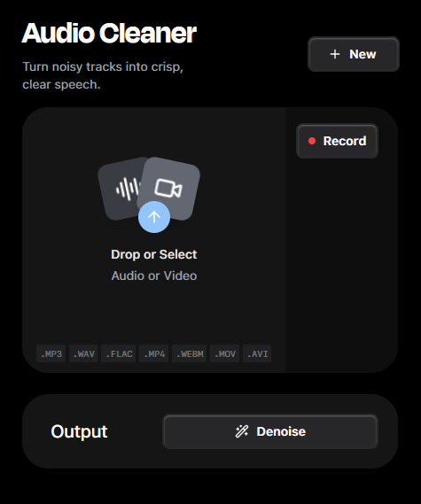Viewport: 421px width, 504px height.
Task: Run the Denoise button
Action: point(270,431)
